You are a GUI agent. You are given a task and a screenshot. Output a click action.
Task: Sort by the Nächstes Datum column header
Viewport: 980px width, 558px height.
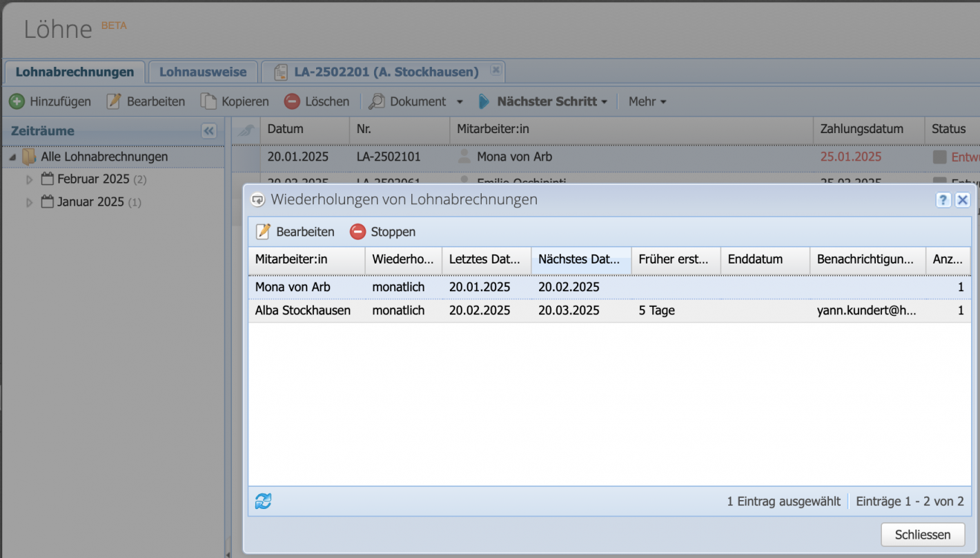pos(580,259)
